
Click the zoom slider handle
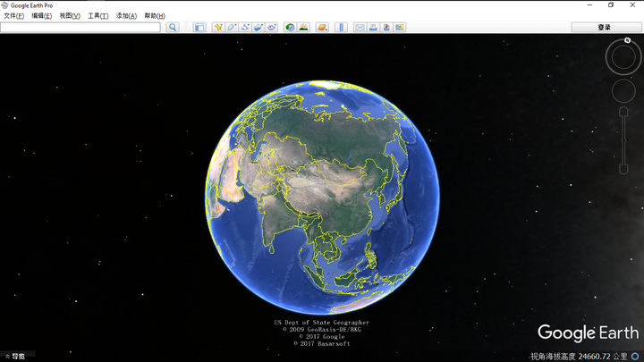pyautogui.click(x=623, y=140)
